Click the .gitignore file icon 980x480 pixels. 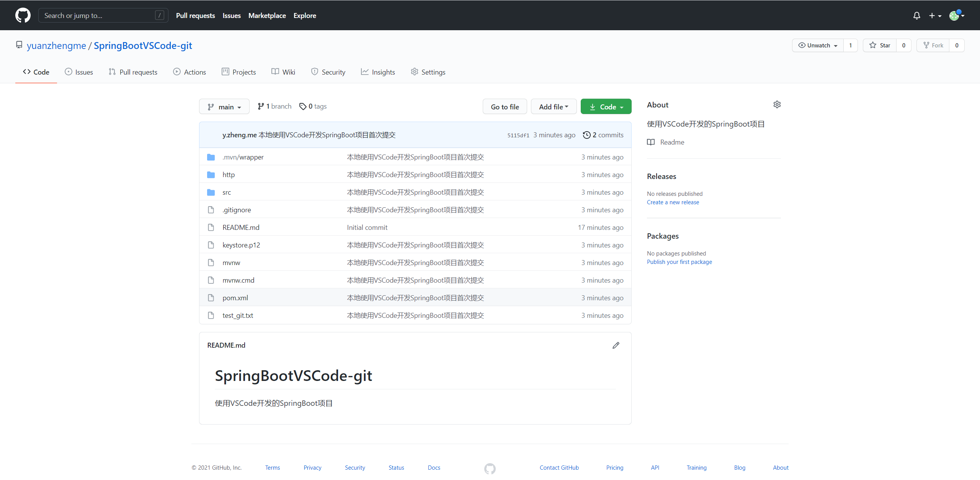coord(211,210)
